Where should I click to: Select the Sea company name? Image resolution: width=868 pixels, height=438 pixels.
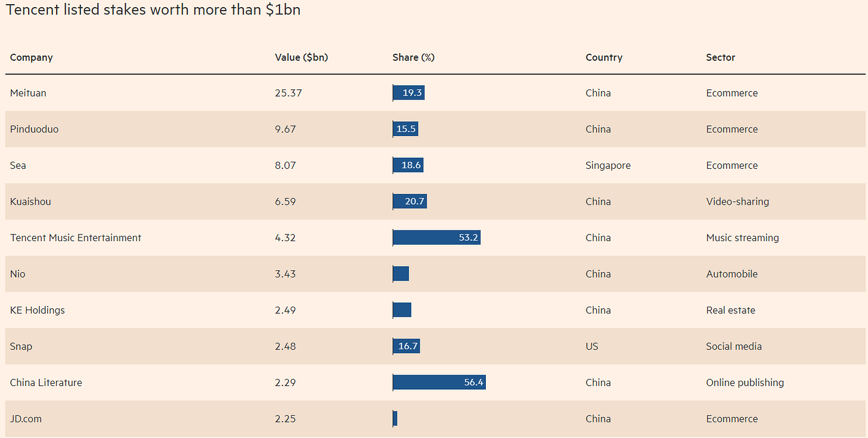(18, 165)
